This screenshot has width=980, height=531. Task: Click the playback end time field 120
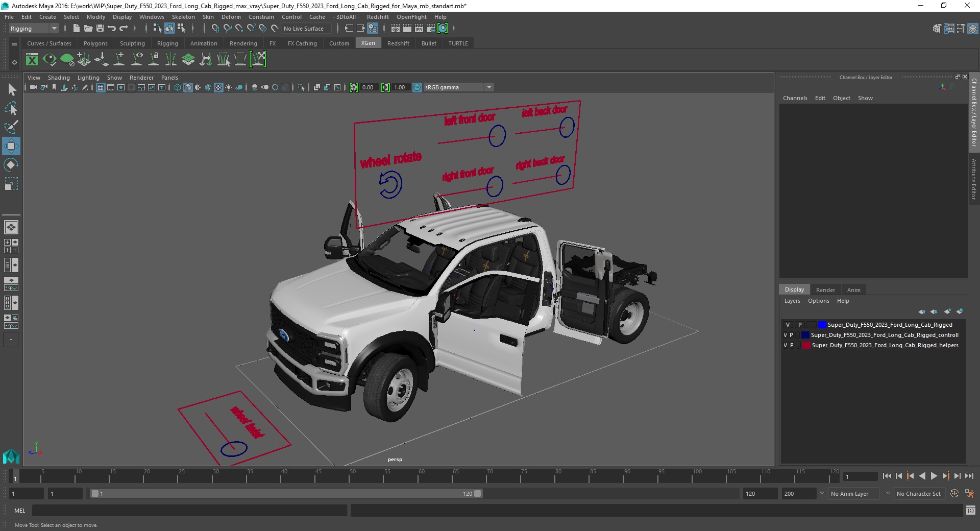pos(759,494)
